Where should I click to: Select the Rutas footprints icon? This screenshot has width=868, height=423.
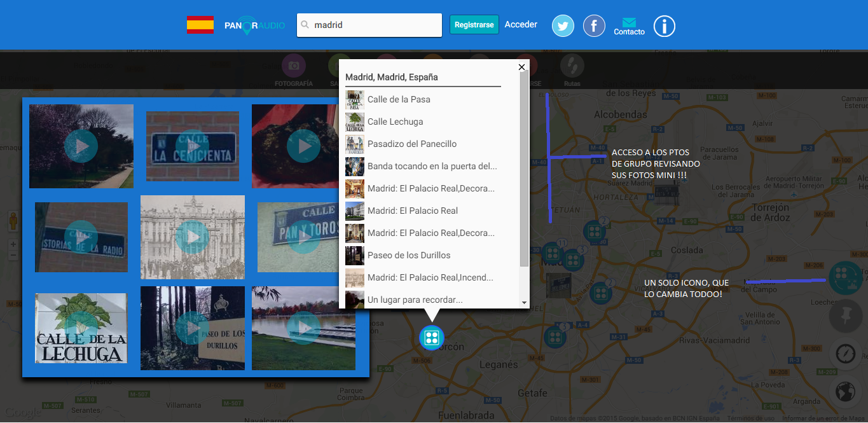click(572, 66)
